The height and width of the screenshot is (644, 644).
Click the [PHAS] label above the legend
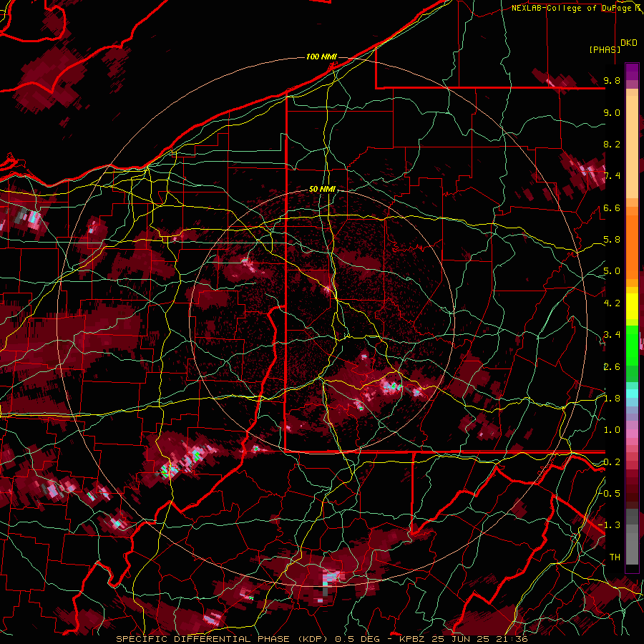tap(605, 50)
